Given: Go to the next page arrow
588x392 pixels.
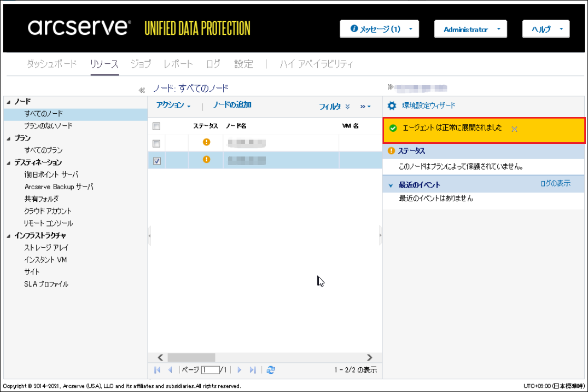Looking at the screenshot, I should tap(239, 370).
